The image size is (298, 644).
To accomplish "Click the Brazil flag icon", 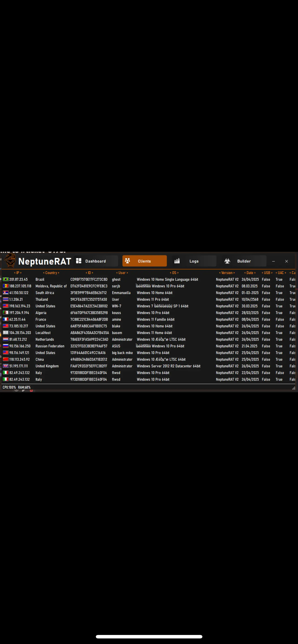I will [6, 279].
